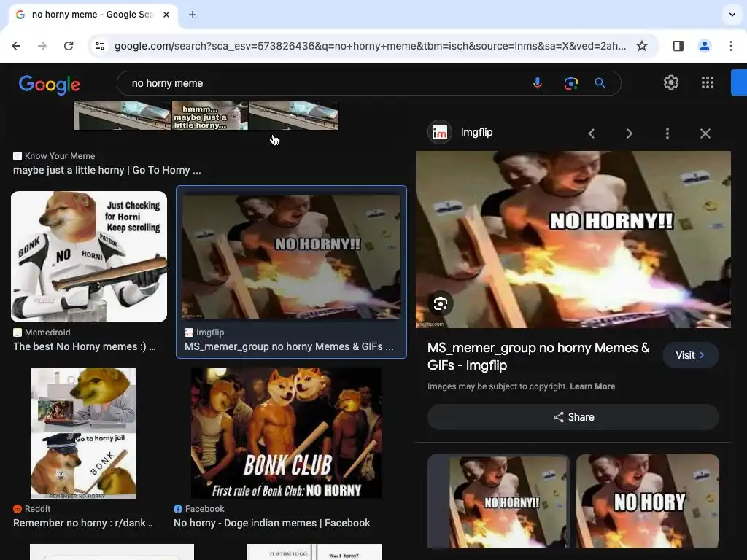
Task: Open 'Just Checking for Horni' Memedroid image
Action: tap(89, 257)
